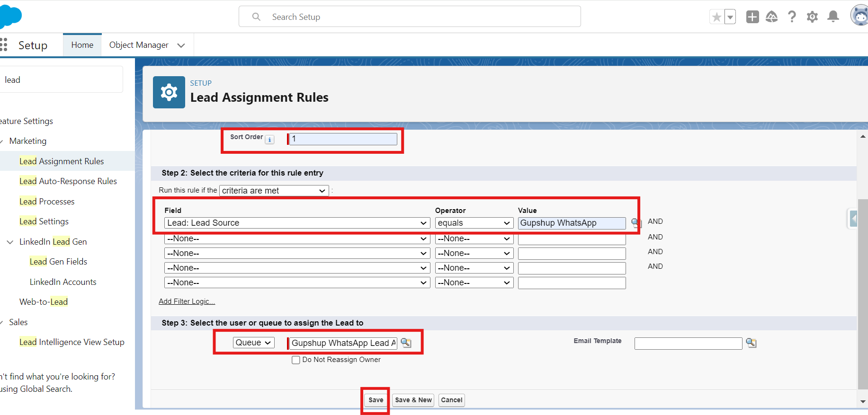This screenshot has height=415, width=868.
Task: Open the App Launcher dots icon
Action: (x=4, y=45)
